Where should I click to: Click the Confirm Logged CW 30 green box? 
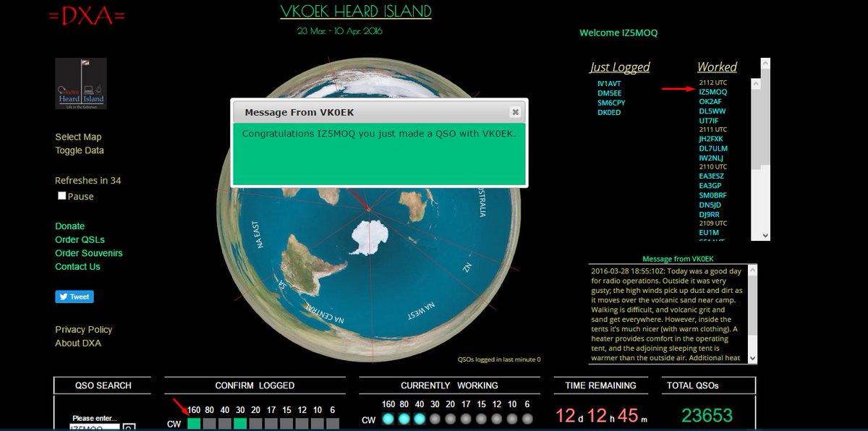[x=240, y=424]
